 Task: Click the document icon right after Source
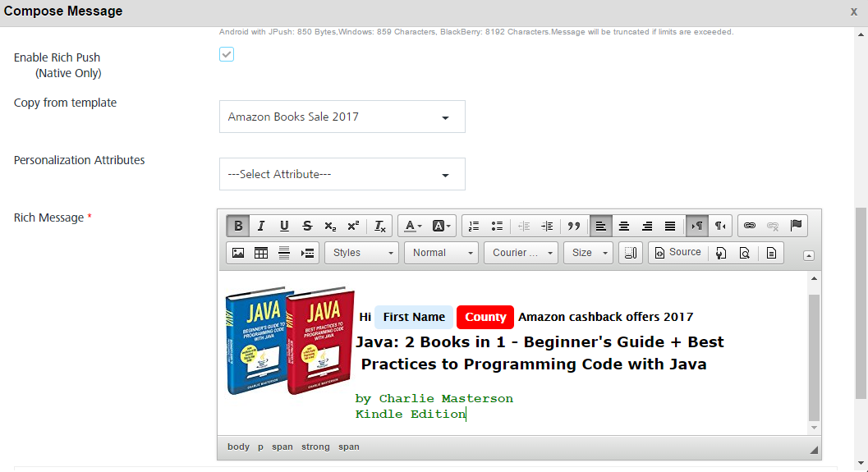coord(721,253)
